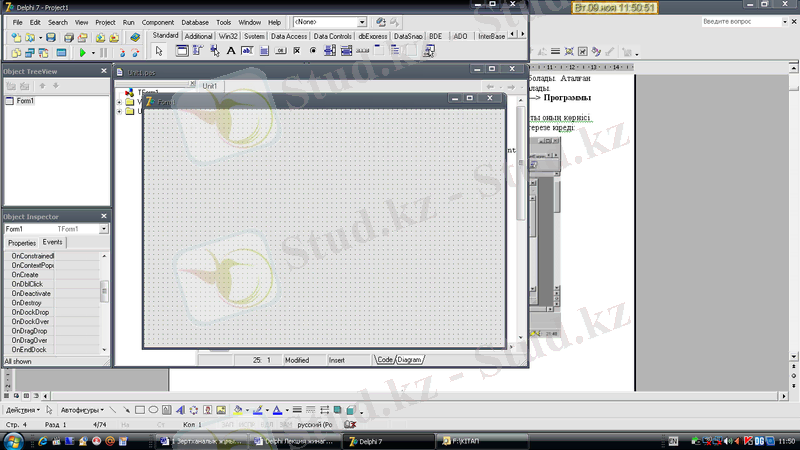Image resolution: width=800 pixels, height=450 pixels.
Task: Select the CheckBox component in palette
Action: (x=296, y=51)
